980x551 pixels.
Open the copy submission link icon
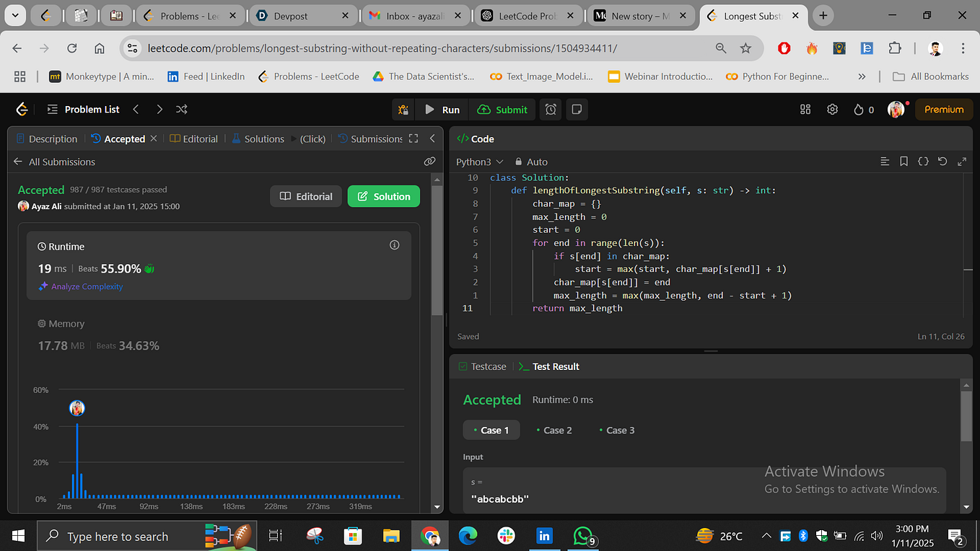(x=430, y=161)
